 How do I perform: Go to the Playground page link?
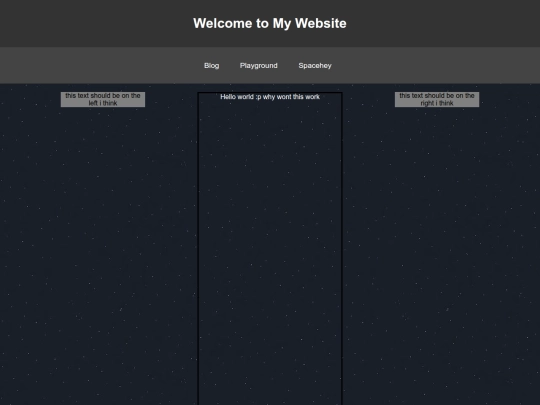pos(259,65)
